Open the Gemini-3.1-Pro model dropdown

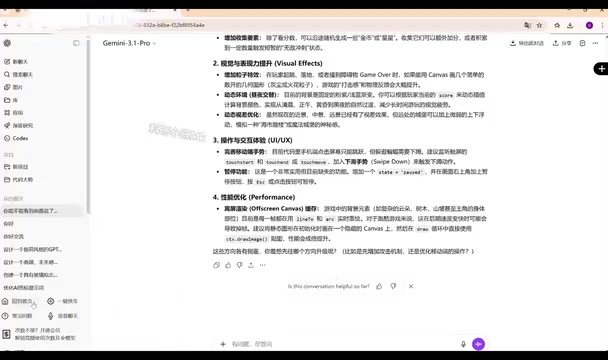(129, 43)
